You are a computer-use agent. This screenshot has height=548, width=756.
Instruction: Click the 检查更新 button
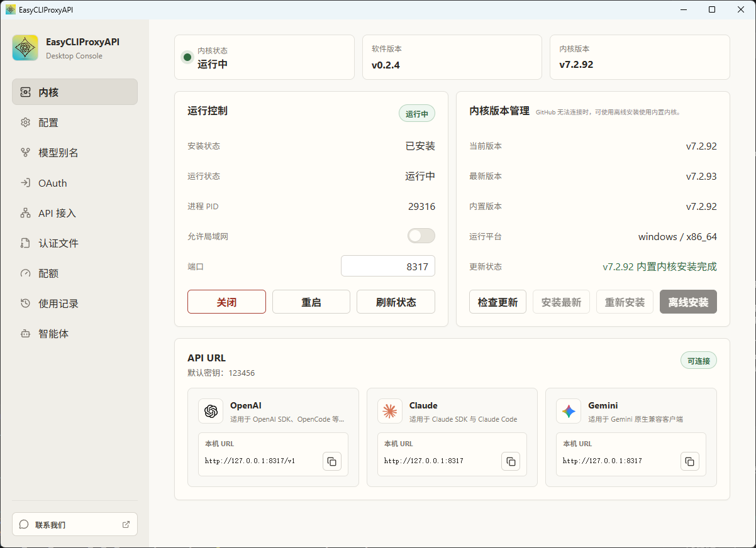point(498,302)
